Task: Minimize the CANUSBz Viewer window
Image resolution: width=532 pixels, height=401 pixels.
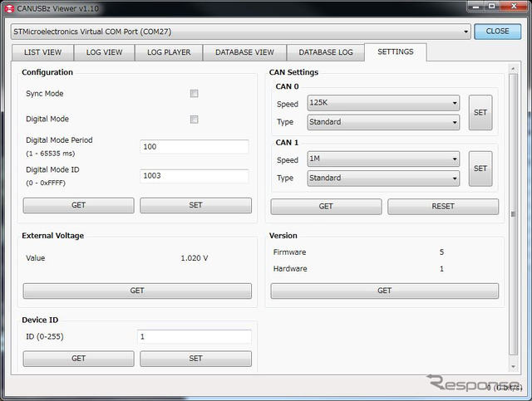Action: [x=476, y=7]
